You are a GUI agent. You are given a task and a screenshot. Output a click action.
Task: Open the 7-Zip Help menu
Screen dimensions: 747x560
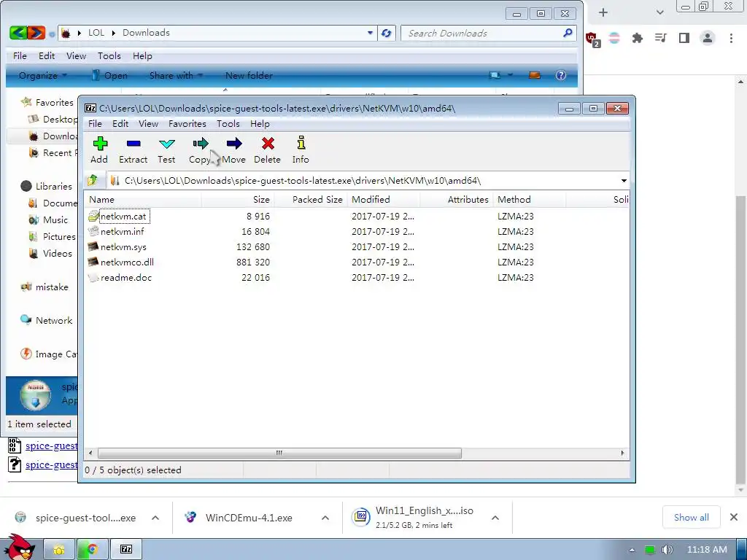tap(260, 124)
